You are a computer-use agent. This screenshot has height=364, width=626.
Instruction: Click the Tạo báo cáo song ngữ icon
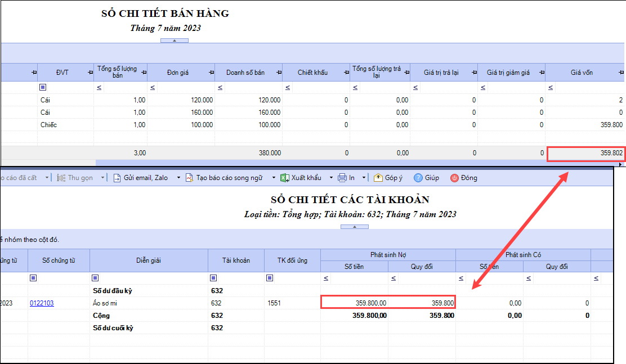tap(190, 178)
